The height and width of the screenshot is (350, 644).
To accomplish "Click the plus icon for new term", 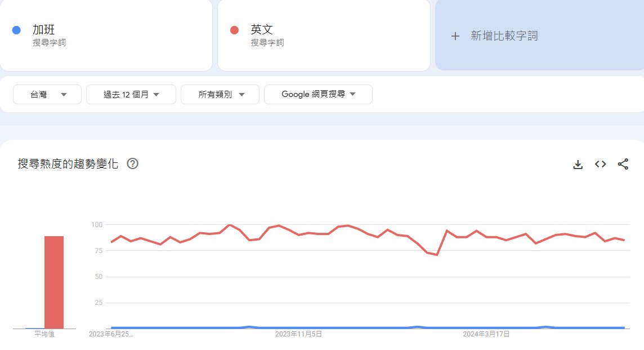I will coord(455,36).
